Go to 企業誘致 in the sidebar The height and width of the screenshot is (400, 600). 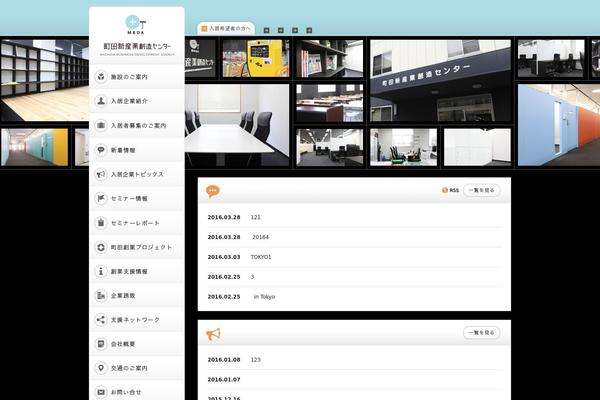click(x=137, y=296)
